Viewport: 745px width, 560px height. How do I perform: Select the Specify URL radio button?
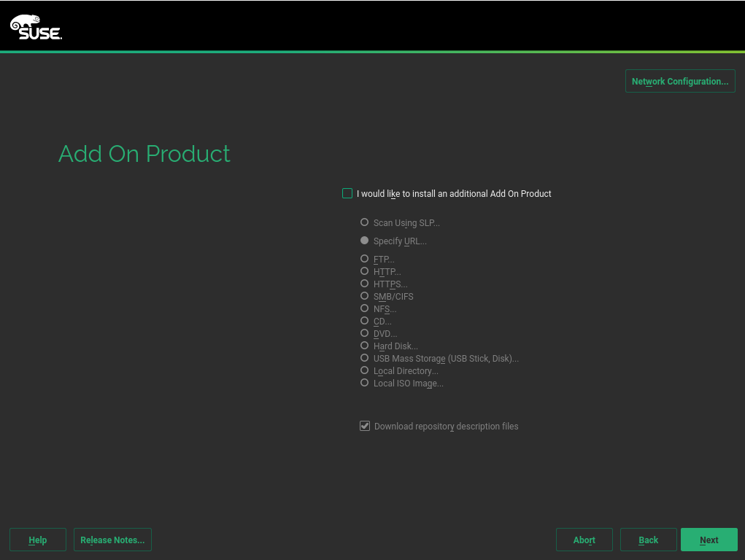365,241
